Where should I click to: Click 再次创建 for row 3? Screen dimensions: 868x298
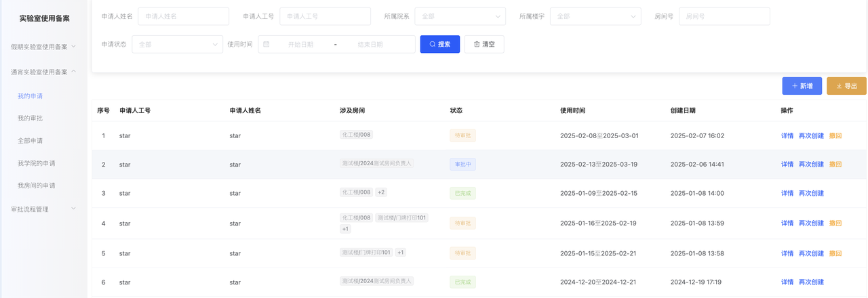click(x=811, y=193)
